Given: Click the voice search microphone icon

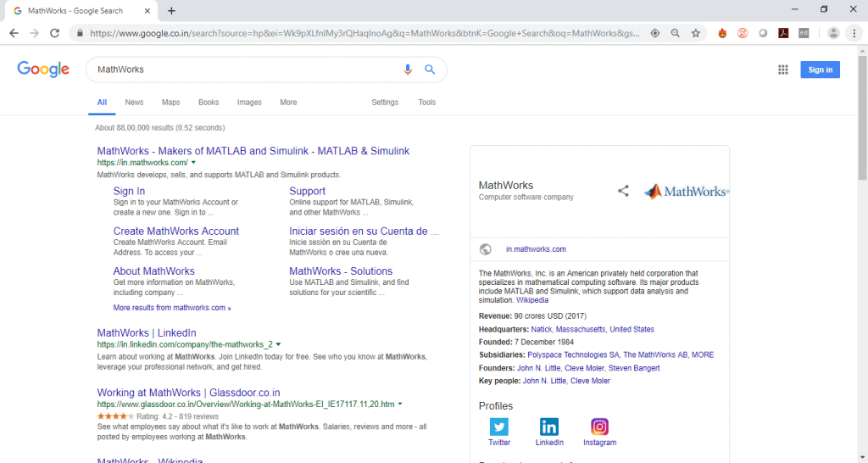Looking at the screenshot, I should click(x=408, y=70).
